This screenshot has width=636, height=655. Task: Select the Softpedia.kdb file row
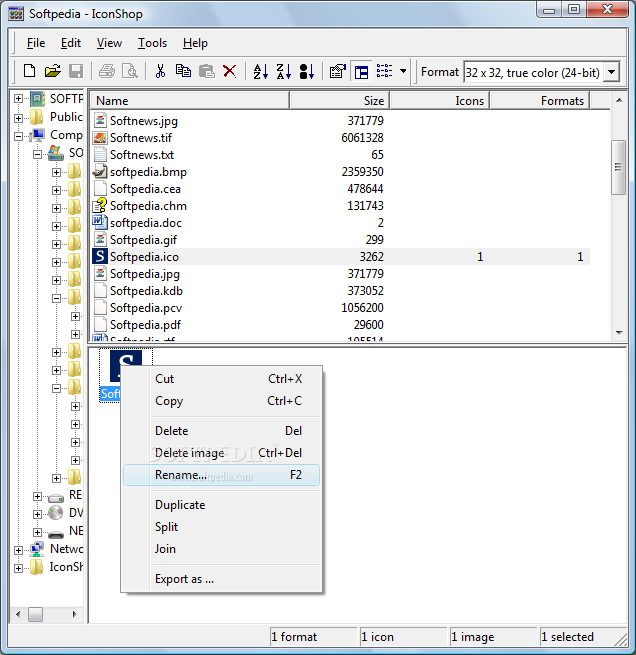pyautogui.click(x=340, y=291)
